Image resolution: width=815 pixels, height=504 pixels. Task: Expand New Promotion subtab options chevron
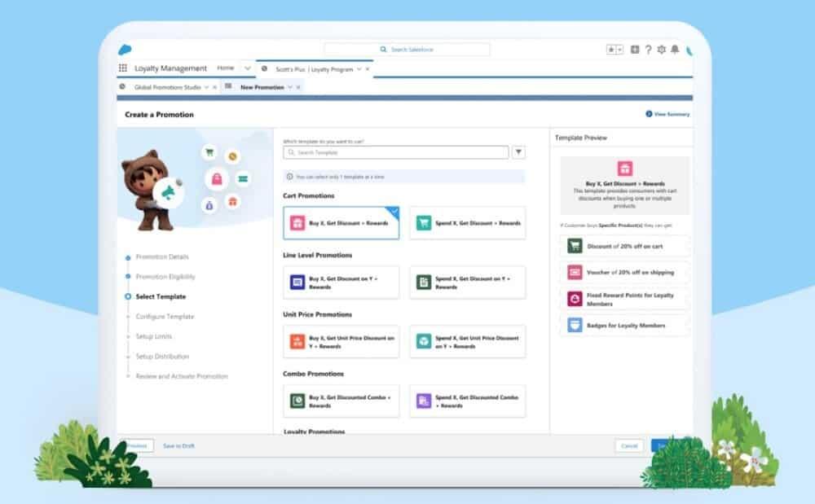coord(290,87)
